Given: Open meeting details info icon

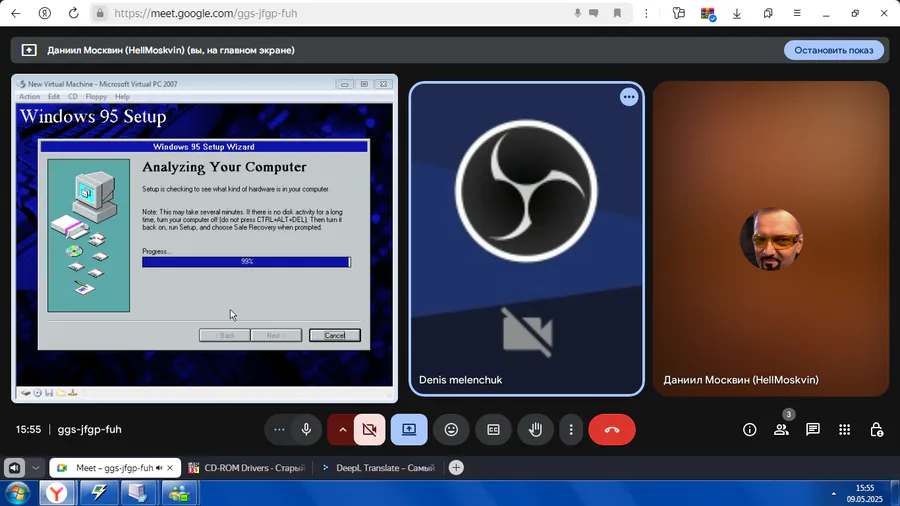Looking at the screenshot, I should coord(750,430).
